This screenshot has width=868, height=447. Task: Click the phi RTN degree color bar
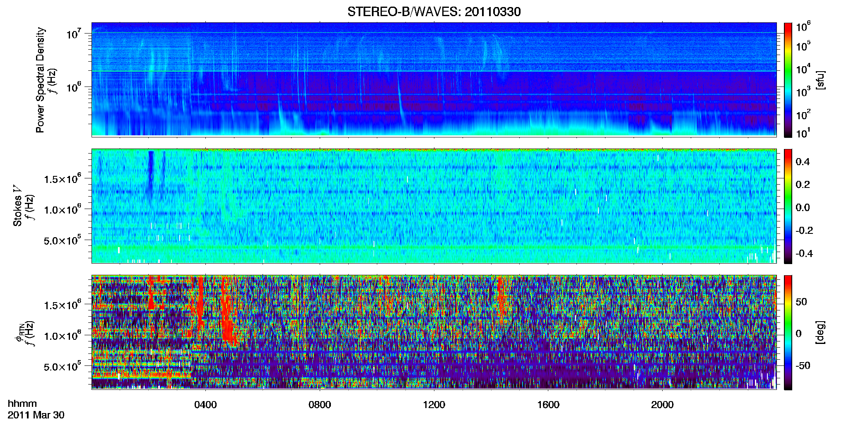pos(788,333)
